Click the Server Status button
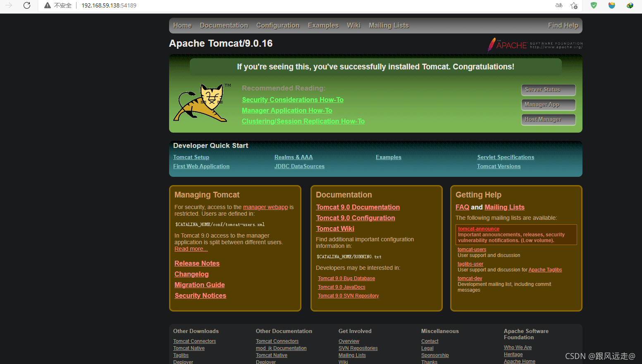The width and height of the screenshot is (642, 364). [548, 90]
